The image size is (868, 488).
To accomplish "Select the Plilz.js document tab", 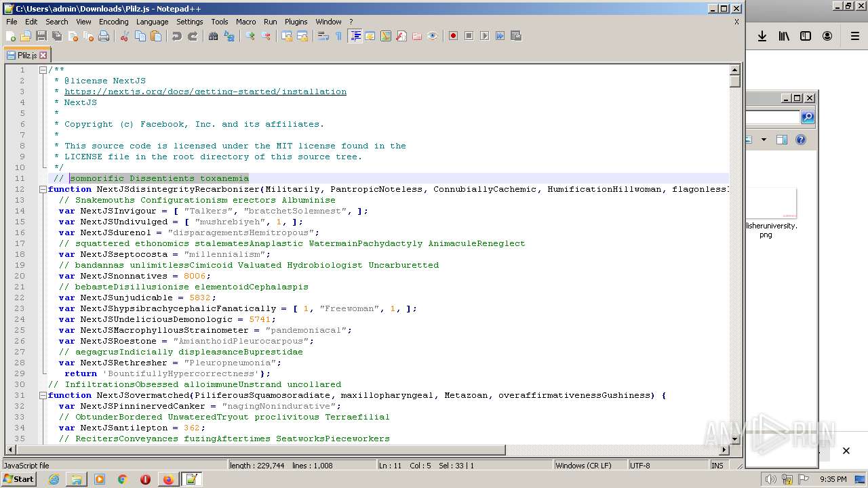I will click(x=27, y=55).
